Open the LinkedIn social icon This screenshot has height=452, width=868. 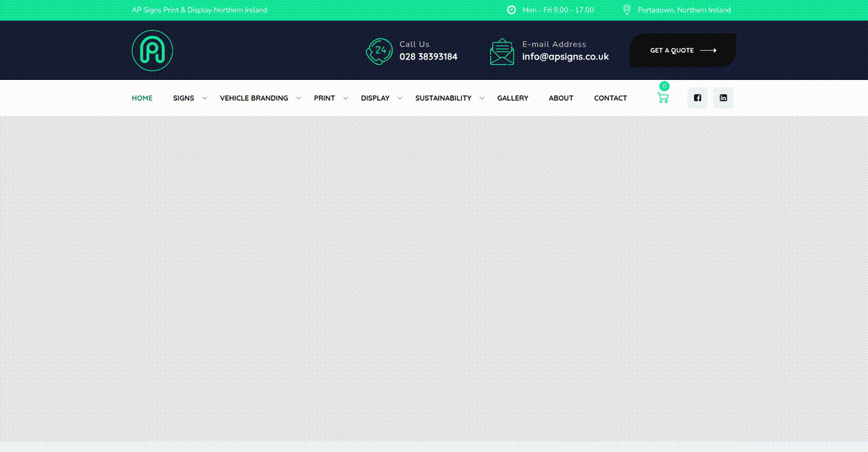(x=724, y=98)
